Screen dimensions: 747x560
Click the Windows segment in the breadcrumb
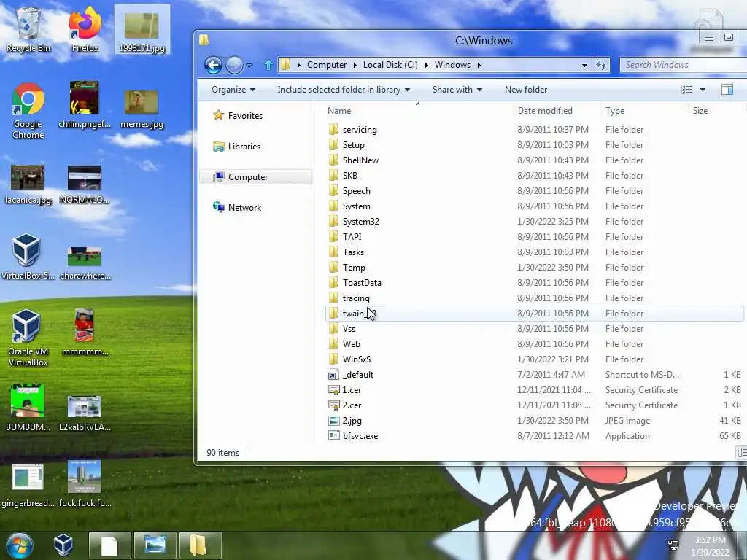452,65
